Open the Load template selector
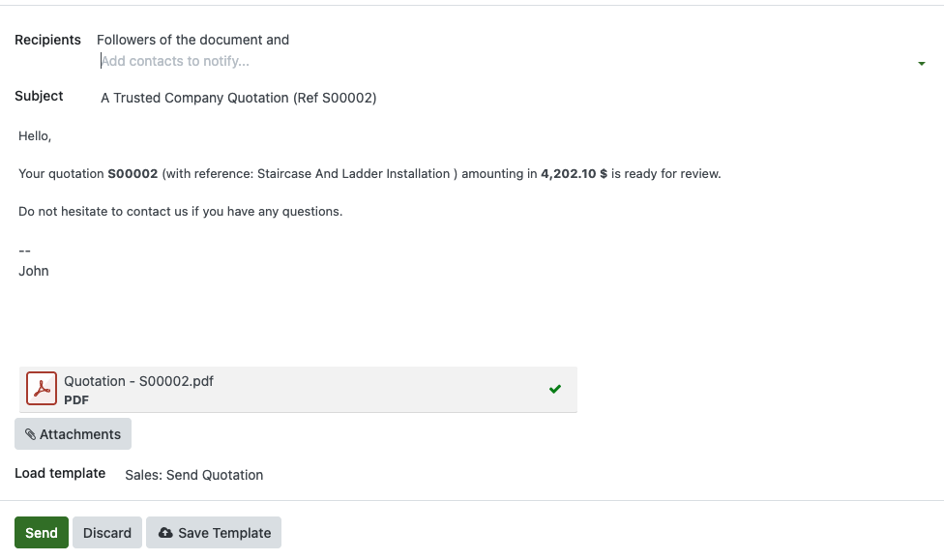The width and height of the screenshot is (944, 560). click(x=193, y=475)
